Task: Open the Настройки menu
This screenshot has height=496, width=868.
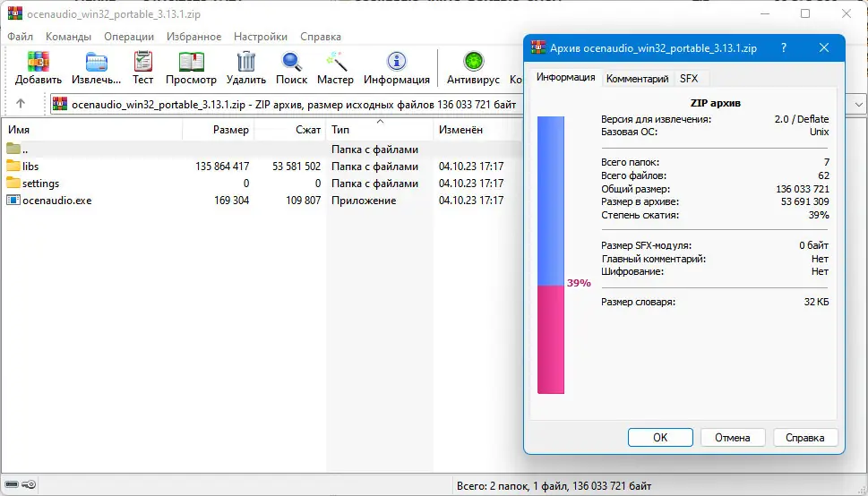Action: click(260, 37)
